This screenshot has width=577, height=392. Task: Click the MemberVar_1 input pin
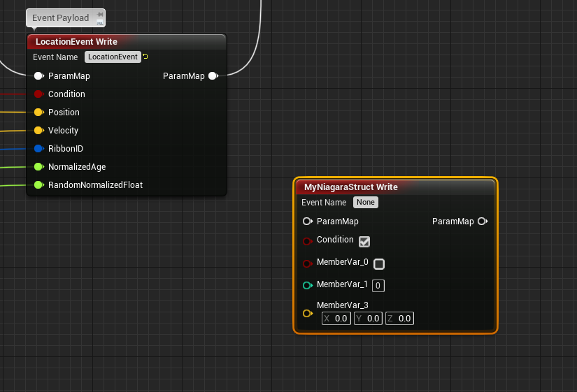tap(308, 285)
